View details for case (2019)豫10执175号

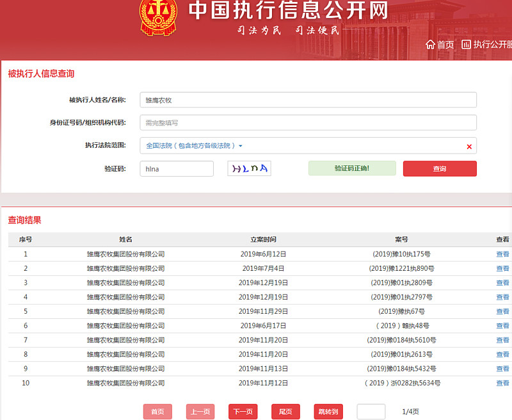pyautogui.click(x=502, y=254)
